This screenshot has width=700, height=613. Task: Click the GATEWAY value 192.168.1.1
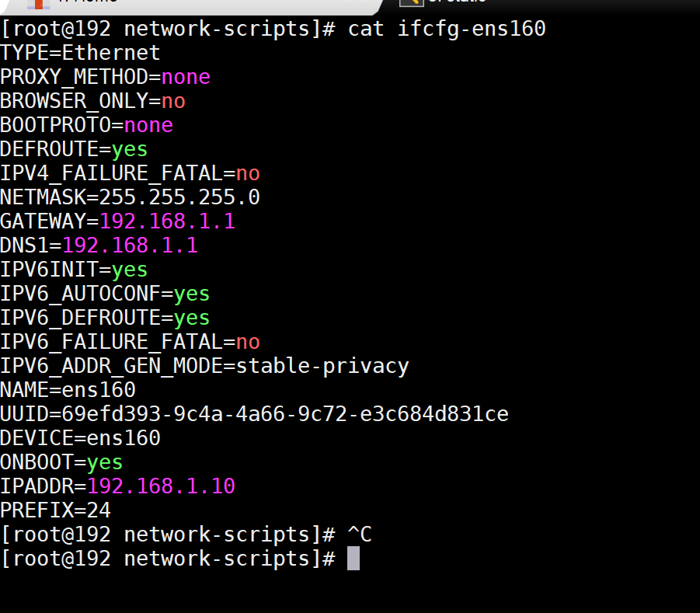coord(167,221)
